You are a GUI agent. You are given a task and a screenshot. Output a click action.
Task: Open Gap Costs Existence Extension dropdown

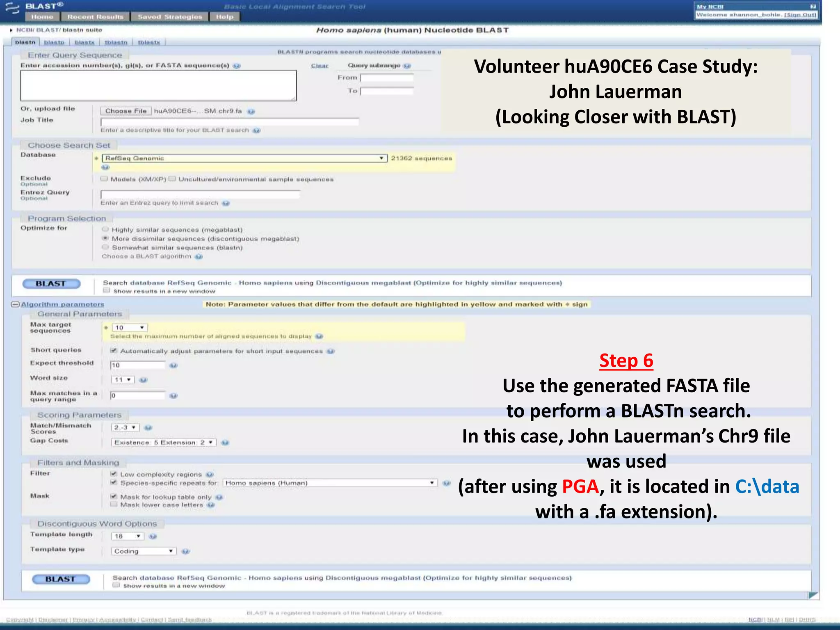coord(164,443)
